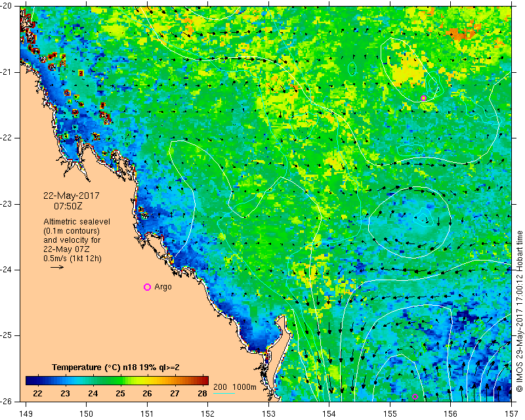The width and height of the screenshot is (525, 420).
Task: Click the 'Argo' legend label
Action: click(x=163, y=287)
